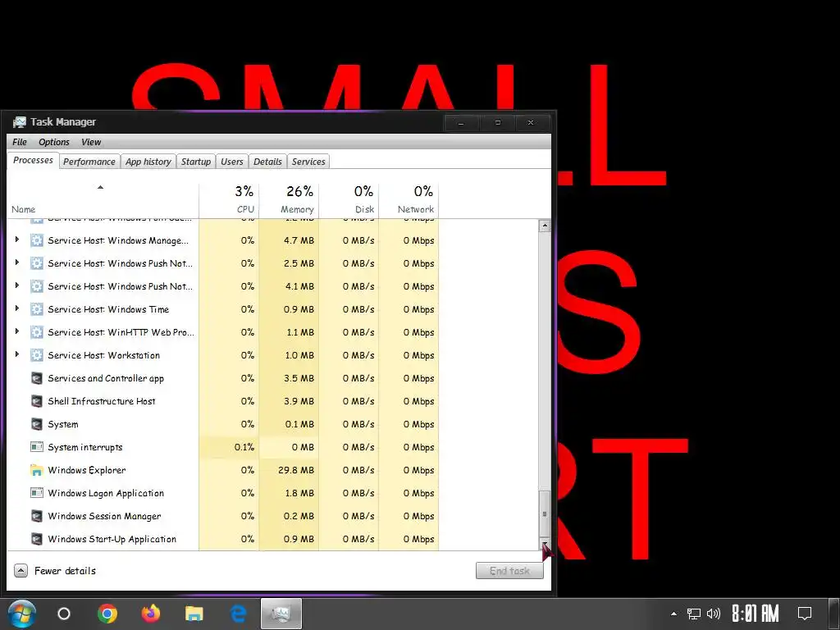
Task: Launch Google Chrome from the taskbar
Action: 107,614
